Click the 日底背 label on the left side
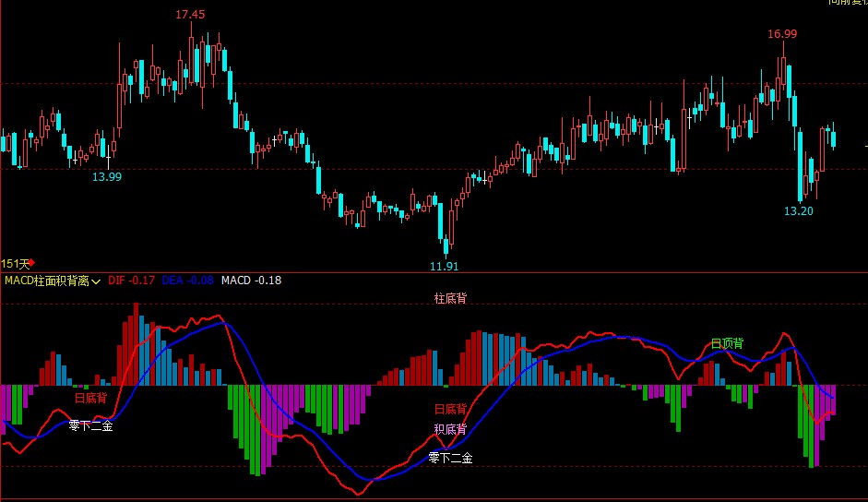This screenshot has height=502, width=868. tap(90, 398)
